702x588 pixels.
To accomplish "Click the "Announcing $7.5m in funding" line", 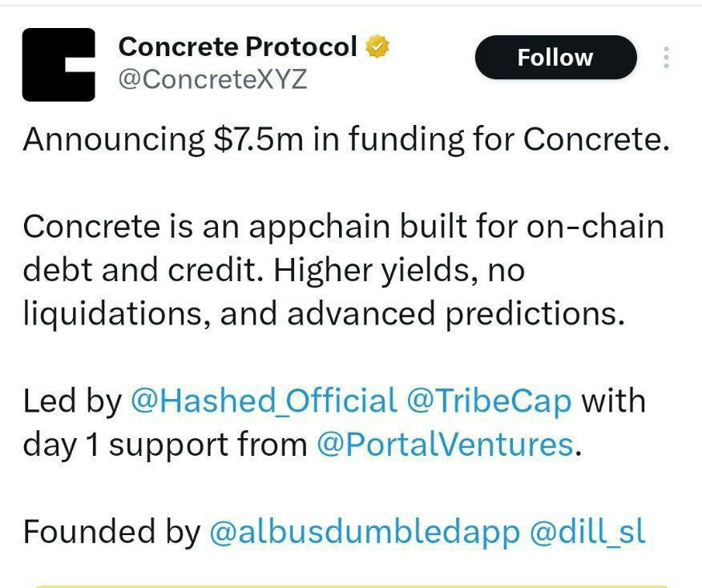I will coord(345,139).
